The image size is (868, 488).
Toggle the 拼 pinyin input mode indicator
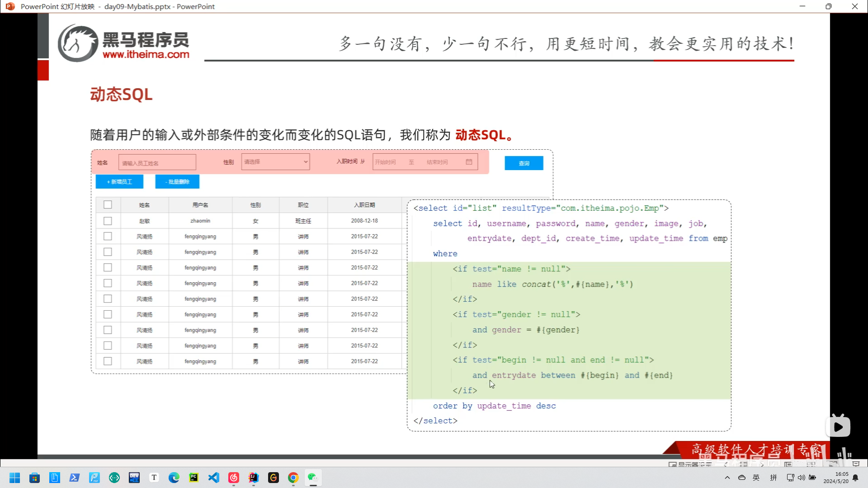(x=774, y=478)
